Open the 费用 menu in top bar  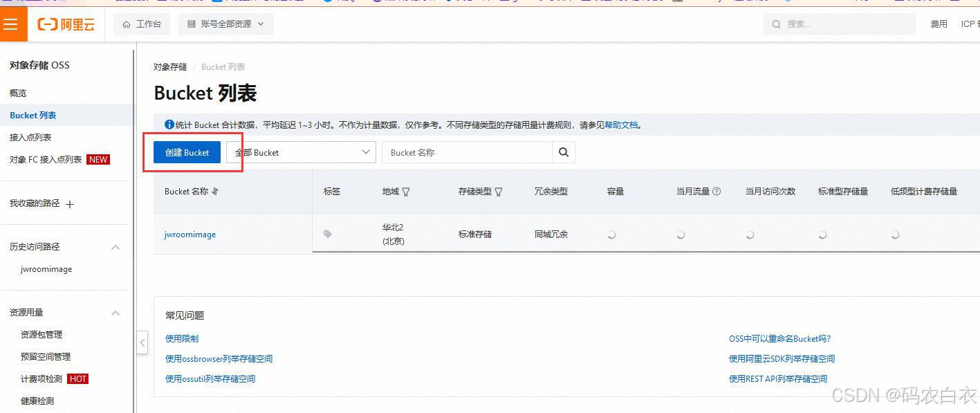939,24
